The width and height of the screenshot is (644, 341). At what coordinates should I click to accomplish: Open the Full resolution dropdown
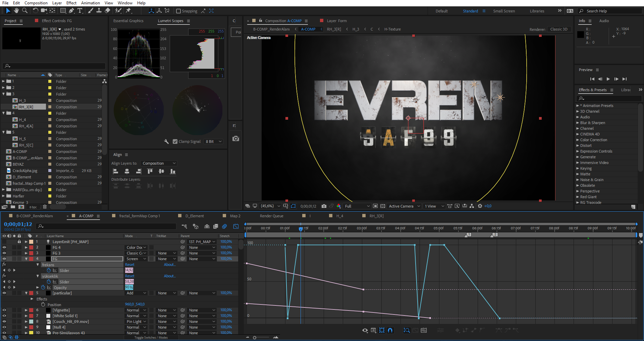tap(357, 206)
